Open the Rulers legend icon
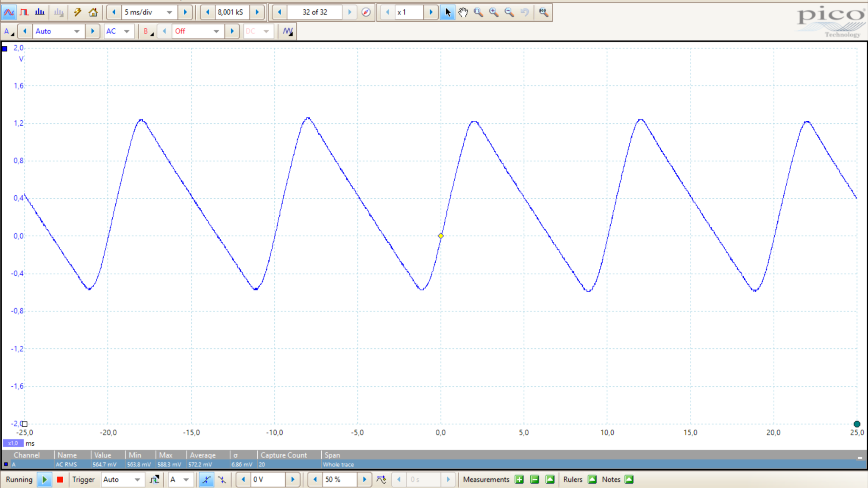The width and height of the screenshot is (868, 488). coord(593,480)
